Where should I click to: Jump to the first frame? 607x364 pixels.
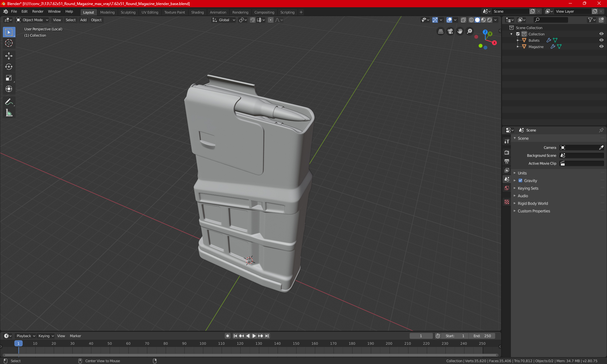[235, 336]
